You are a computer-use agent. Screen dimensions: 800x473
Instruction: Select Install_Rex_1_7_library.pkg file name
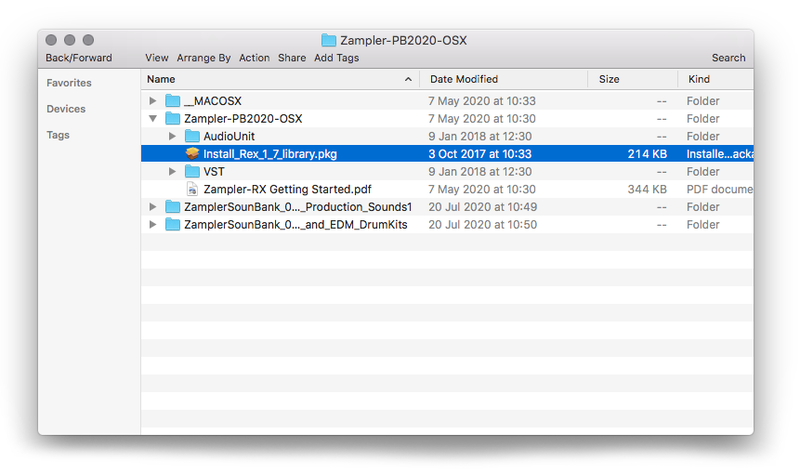point(270,154)
